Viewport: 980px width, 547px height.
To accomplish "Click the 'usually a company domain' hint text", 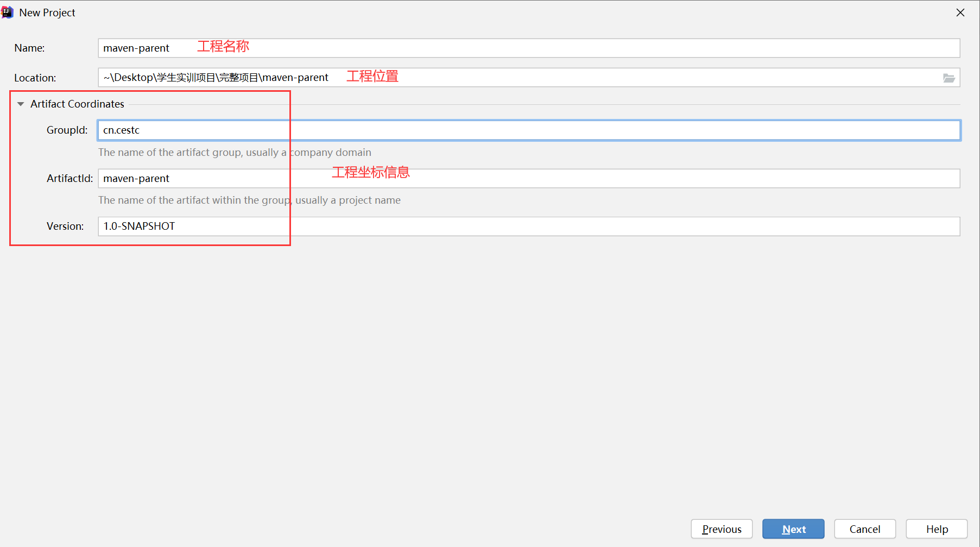I will pos(308,152).
